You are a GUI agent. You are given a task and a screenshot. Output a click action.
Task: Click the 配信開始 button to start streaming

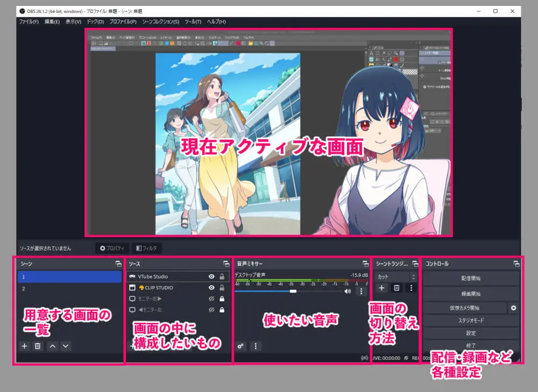(471, 278)
